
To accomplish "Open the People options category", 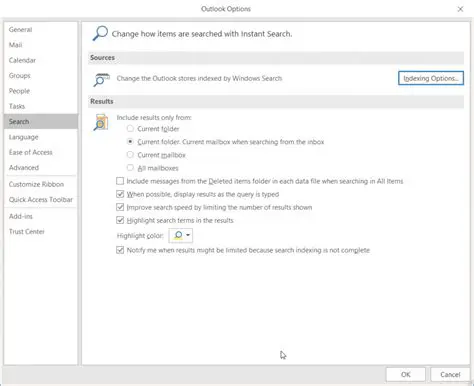I will pos(41,91).
